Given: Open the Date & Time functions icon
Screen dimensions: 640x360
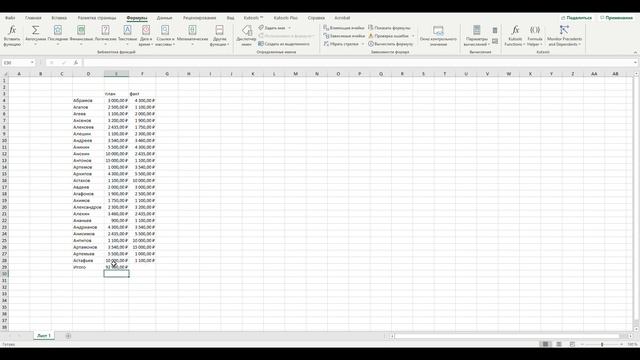Looking at the screenshot, I should click(146, 30).
